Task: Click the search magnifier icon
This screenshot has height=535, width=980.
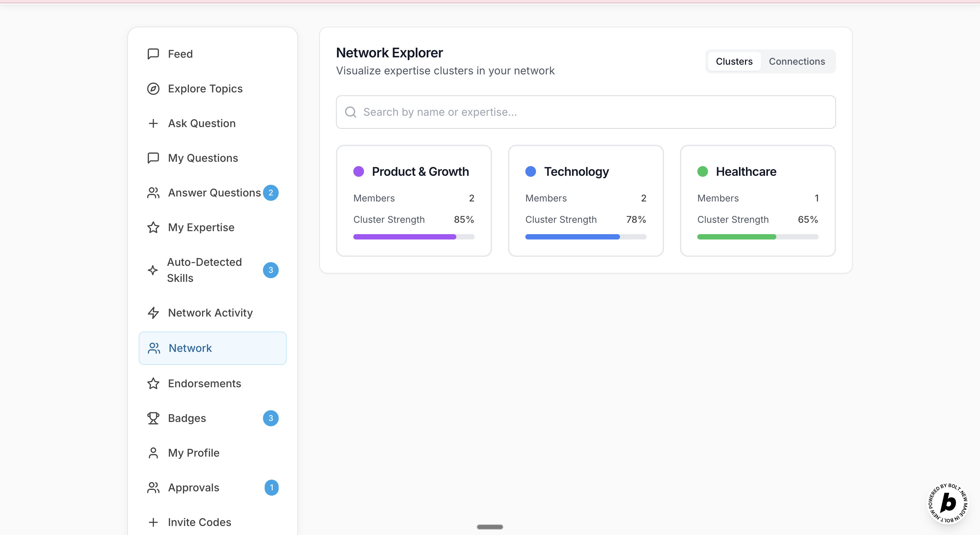Action: (x=350, y=112)
